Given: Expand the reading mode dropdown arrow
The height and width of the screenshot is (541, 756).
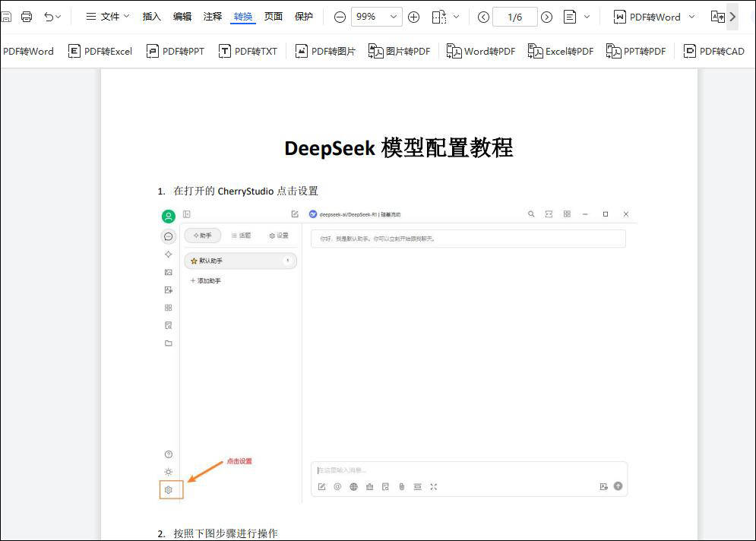Looking at the screenshot, I should pyautogui.click(x=587, y=17).
